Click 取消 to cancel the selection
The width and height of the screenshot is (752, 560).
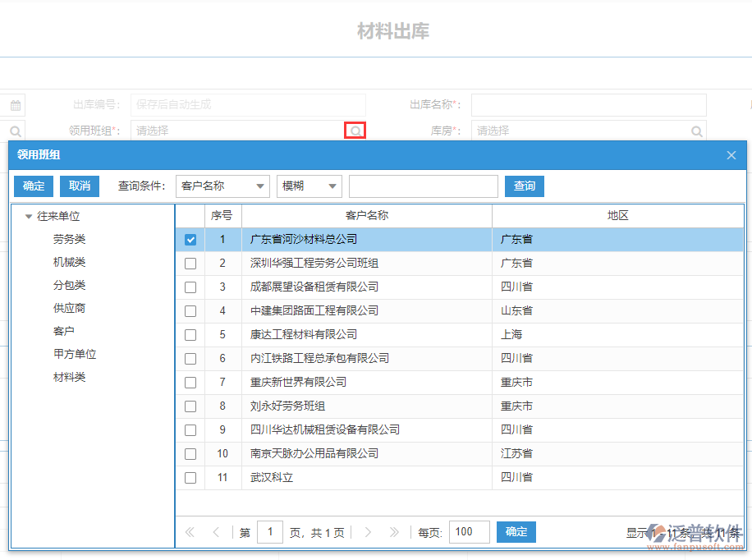coord(79,186)
